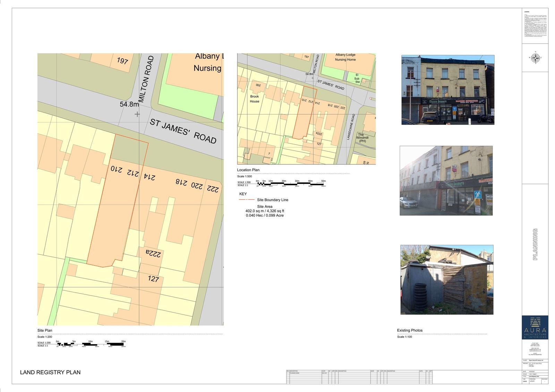
Task: Click the Albany Lodge Nursing Home label on the location plan
Action: pyautogui.click(x=345, y=57)
